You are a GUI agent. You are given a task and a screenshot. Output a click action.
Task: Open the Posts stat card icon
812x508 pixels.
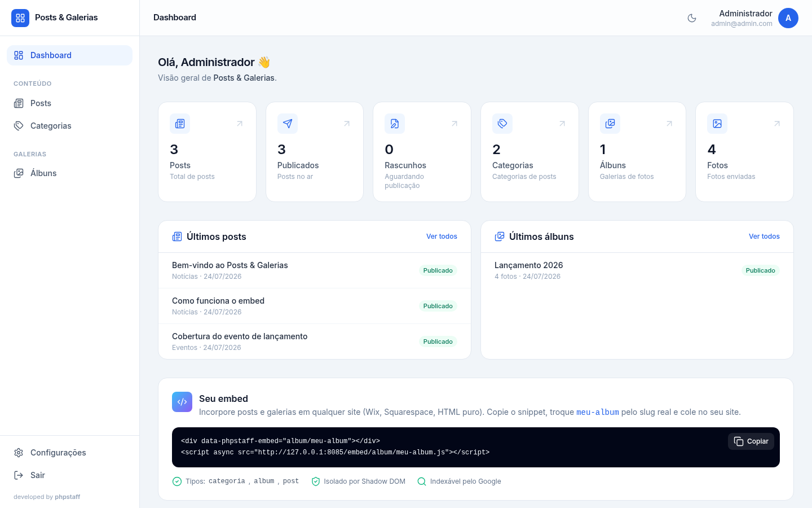click(x=180, y=124)
